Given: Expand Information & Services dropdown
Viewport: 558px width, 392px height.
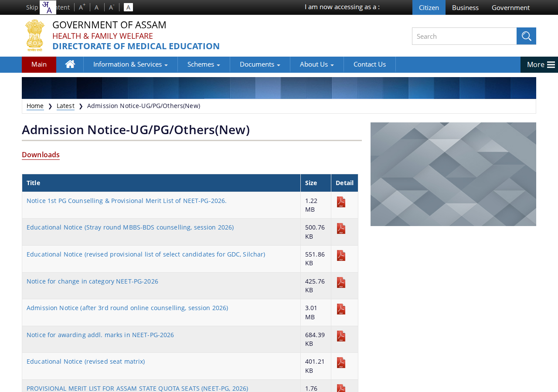Looking at the screenshot, I should click(130, 64).
